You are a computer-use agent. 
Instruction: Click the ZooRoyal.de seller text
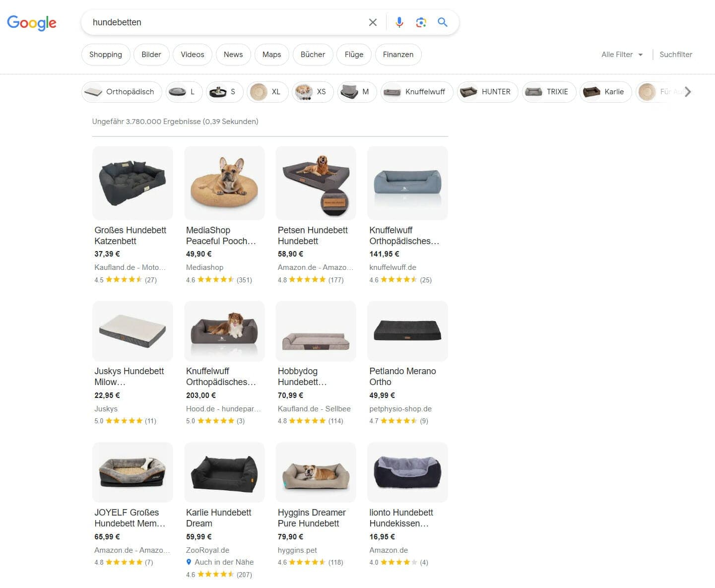click(x=207, y=550)
